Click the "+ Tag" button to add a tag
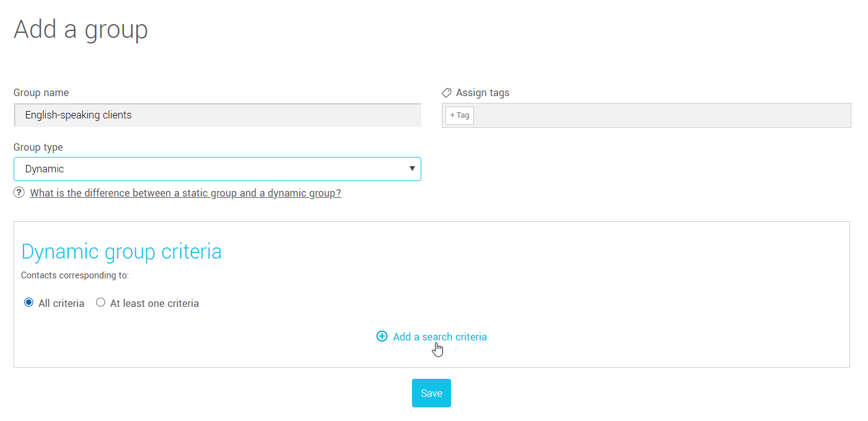Viewport: 868px width, 421px height. coord(459,115)
